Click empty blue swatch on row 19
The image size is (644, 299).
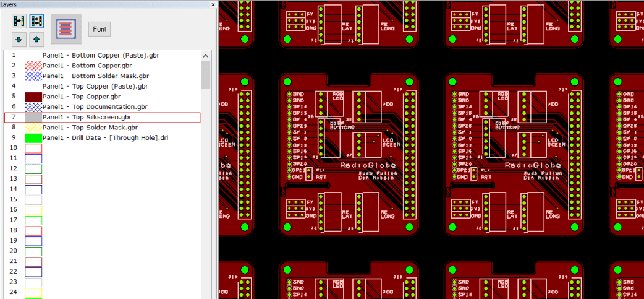click(33, 241)
